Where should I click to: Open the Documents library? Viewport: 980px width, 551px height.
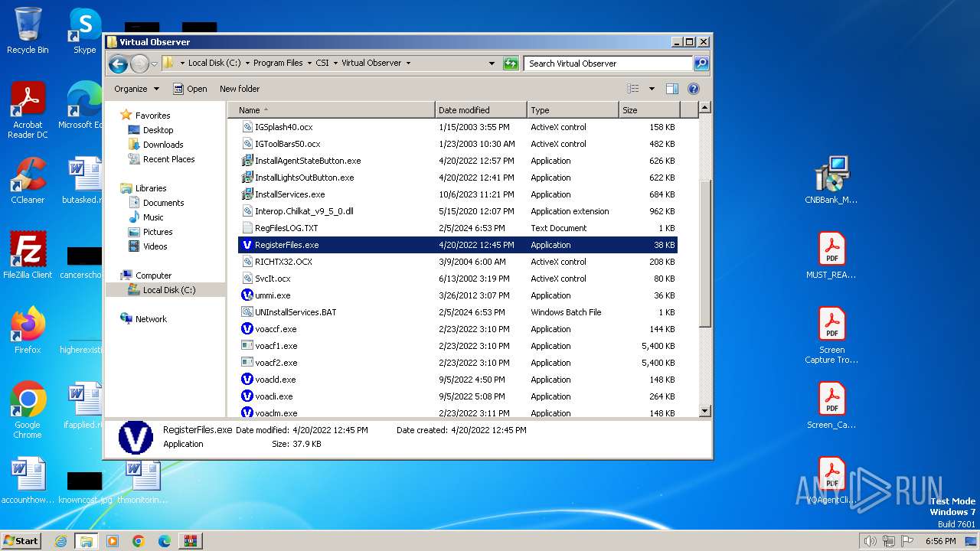tap(163, 203)
